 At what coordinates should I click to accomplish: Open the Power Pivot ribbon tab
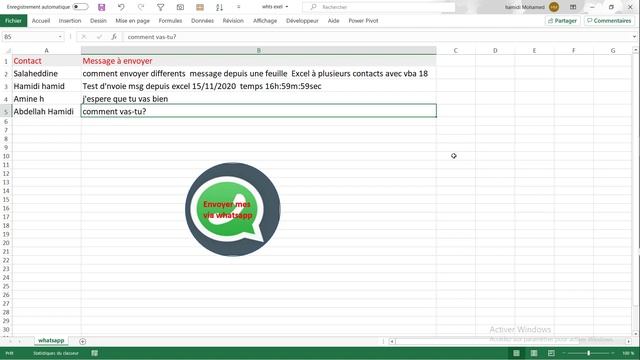coord(363,20)
